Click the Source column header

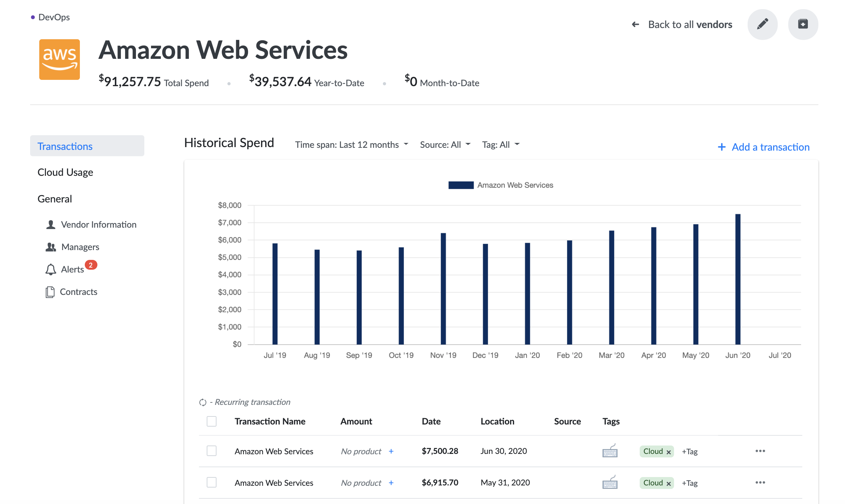click(568, 421)
